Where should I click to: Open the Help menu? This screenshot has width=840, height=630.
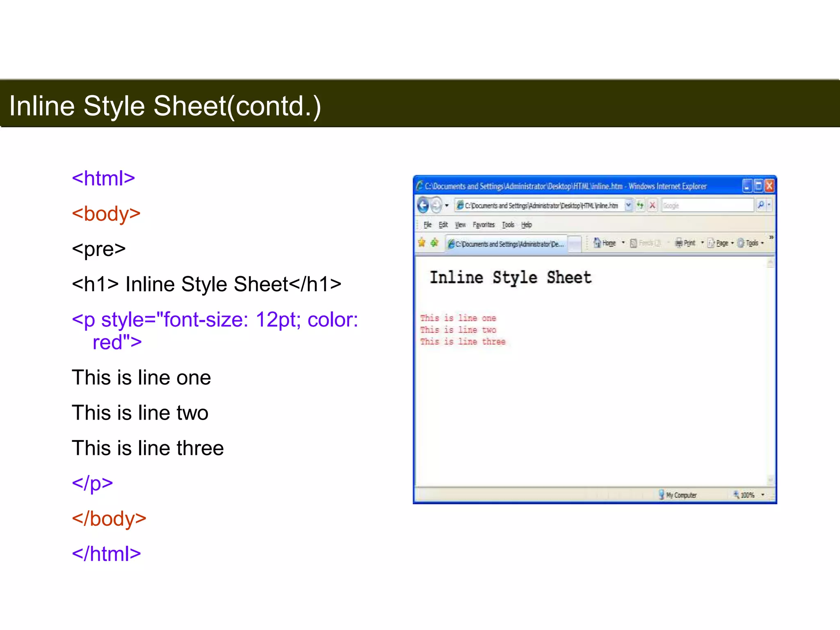click(526, 225)
